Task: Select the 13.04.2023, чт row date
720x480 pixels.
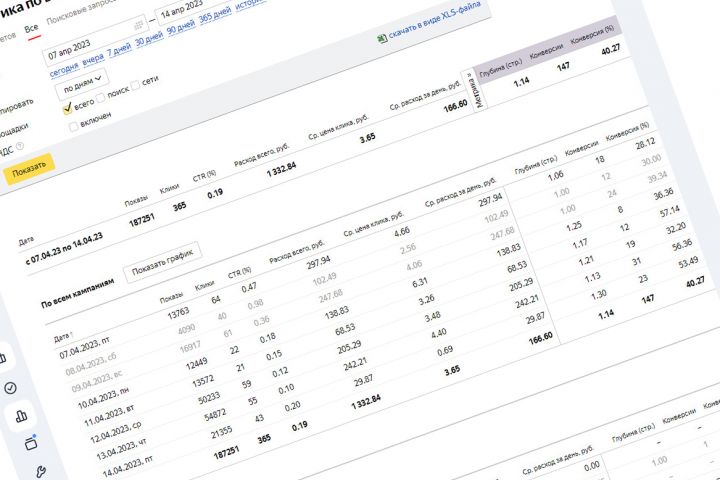Action: 122,450
